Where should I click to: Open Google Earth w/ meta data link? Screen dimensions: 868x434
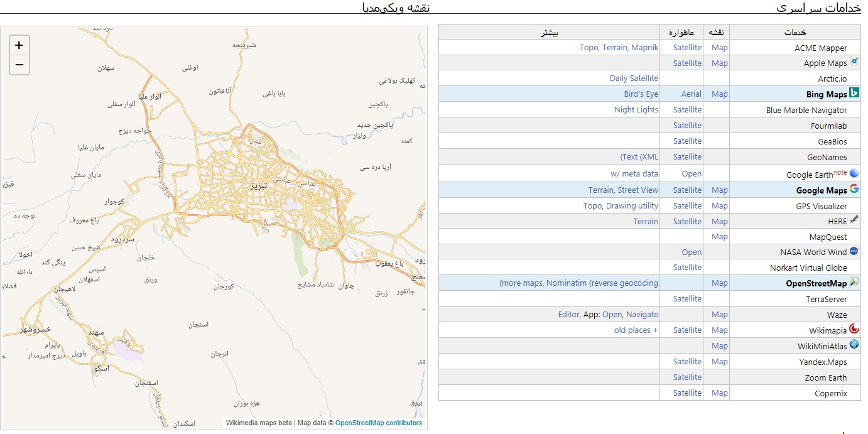coord(634,174)
